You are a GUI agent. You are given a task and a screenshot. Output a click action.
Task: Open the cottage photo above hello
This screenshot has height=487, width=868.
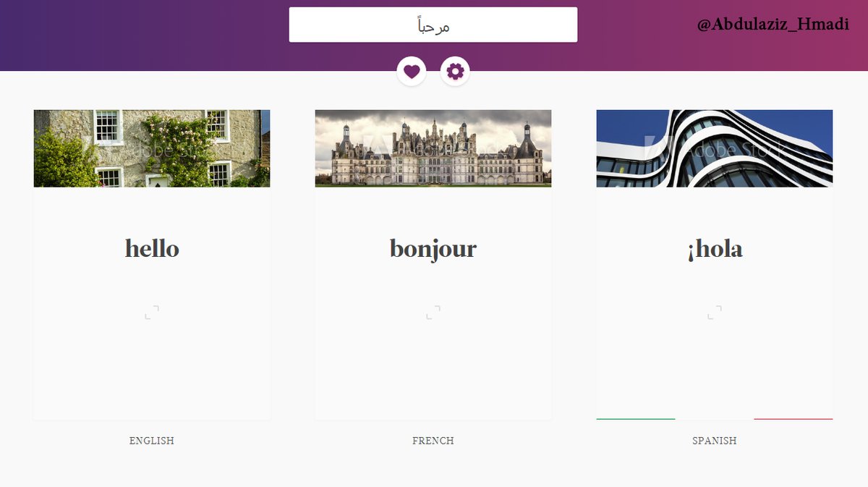152,148
